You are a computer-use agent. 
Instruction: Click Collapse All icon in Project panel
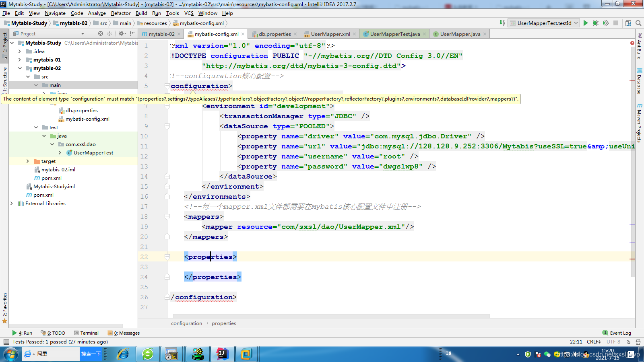tap(109, 33)
